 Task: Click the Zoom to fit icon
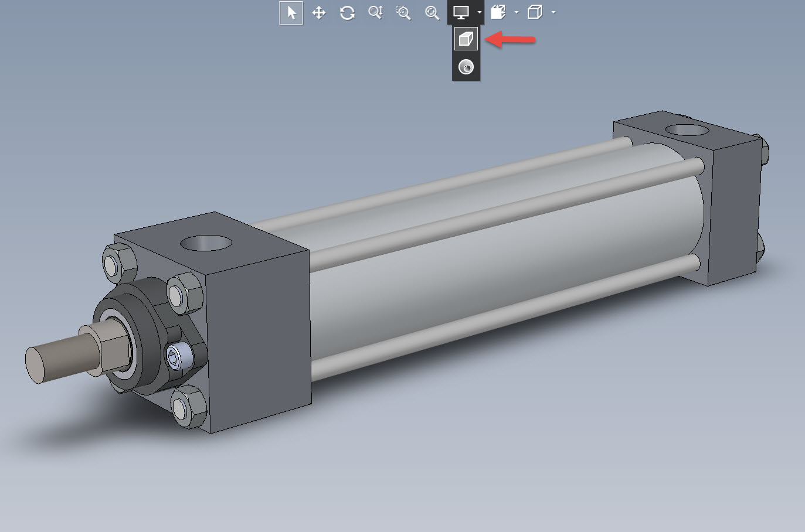coord(432,13)
